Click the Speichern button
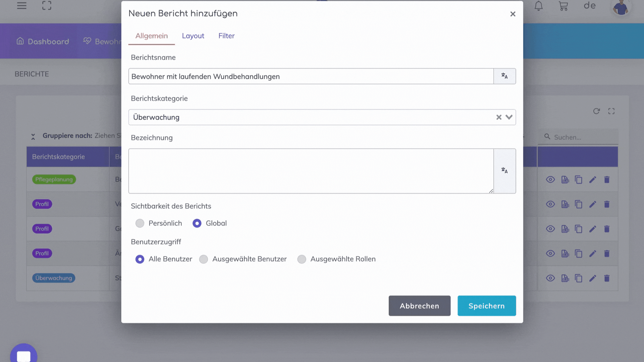The image size is (644, 362). click(486, 306)
